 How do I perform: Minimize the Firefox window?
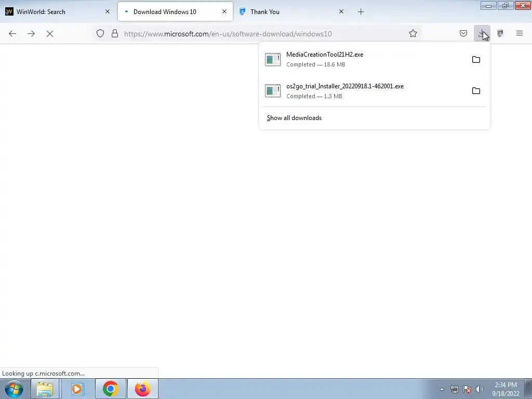tap(488, 6)
